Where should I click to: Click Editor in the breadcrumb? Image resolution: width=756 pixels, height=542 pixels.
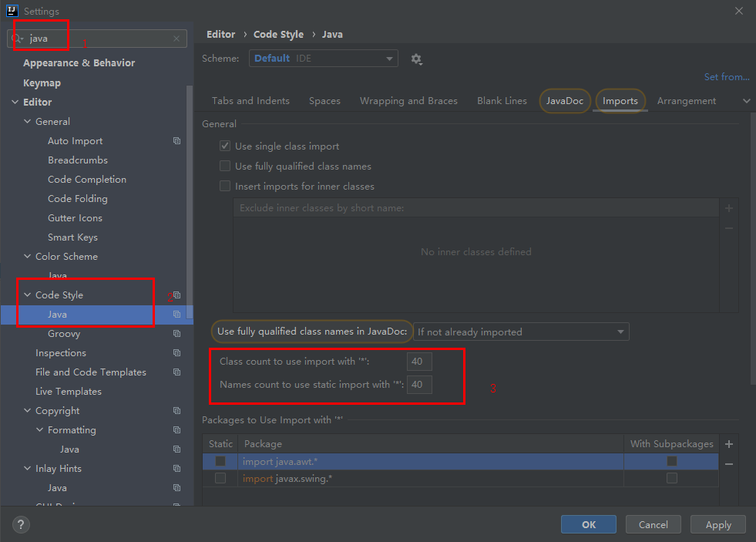coord(221,34)
